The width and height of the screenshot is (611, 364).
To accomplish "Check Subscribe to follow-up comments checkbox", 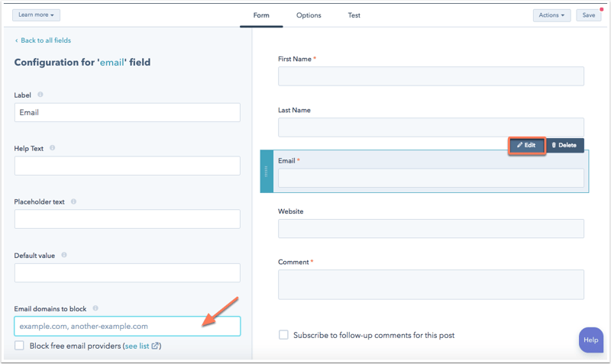I will click(x=283, y=335).
